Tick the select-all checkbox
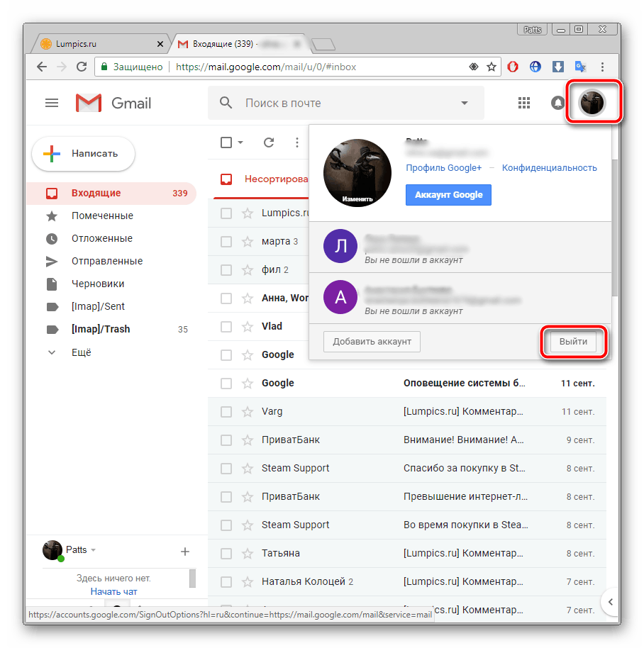This screenshot has width=644, height=648. tap(226, 143)
